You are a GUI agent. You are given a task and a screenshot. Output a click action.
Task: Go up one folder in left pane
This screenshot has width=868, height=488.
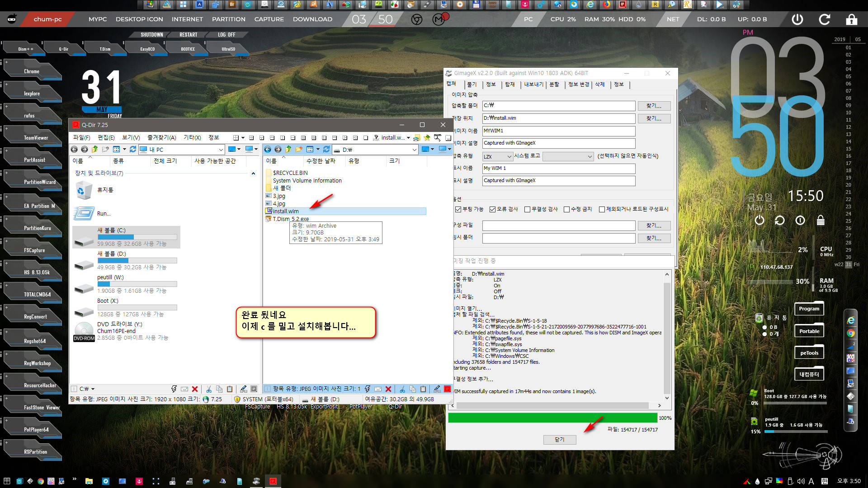click(x=94, y=149)
